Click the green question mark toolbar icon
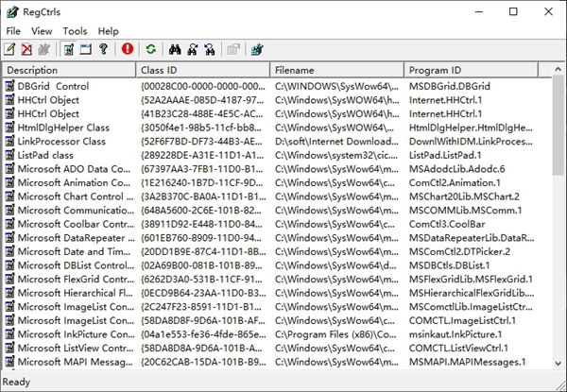Screen dimensions: 567x392 click(103, 49)
